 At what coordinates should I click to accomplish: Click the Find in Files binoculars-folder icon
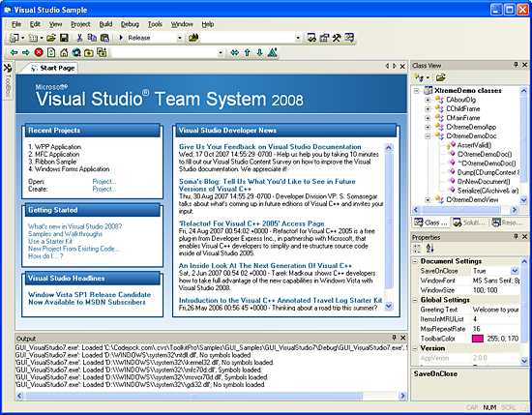(x=193, y=38)
